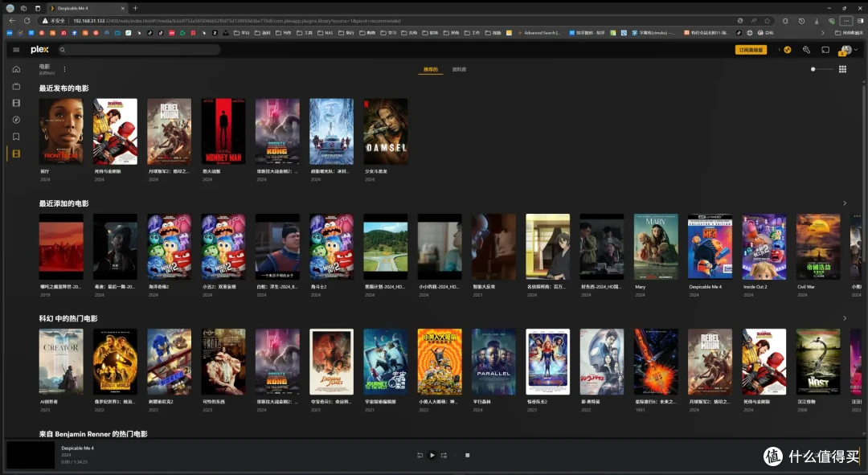Open the Mary movie poster
Viewport: 868px width, 475px height.
[x=656, y=247]
